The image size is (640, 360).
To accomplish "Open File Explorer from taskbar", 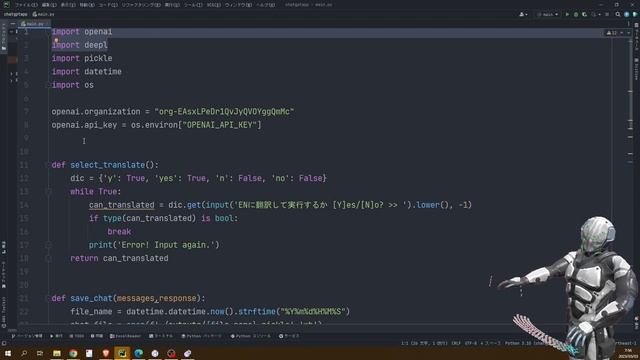I will [x=57, y=353].
